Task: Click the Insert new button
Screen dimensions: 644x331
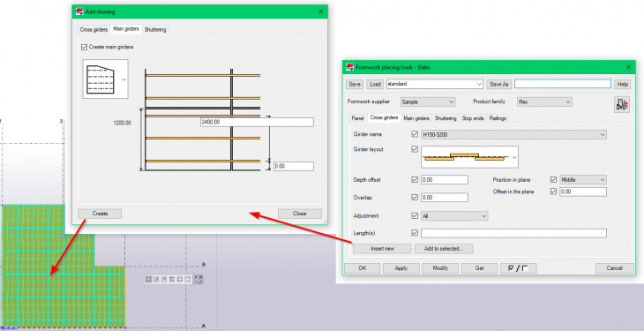Action: [382, 248]
